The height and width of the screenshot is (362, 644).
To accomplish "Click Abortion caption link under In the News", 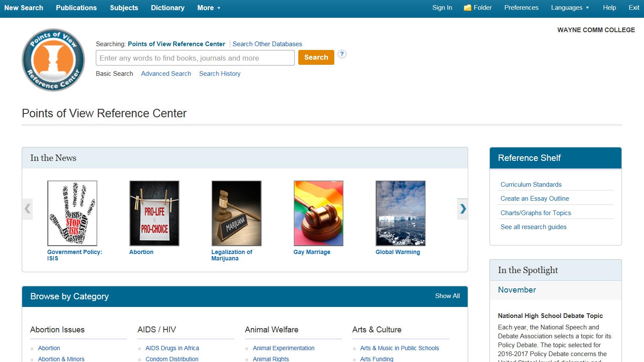I will (142, 252).
